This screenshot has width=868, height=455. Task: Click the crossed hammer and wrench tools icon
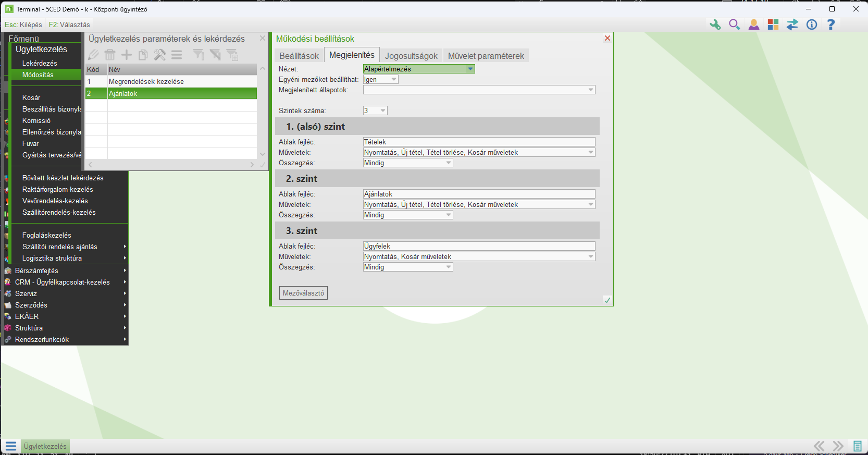tap(160, 55)
